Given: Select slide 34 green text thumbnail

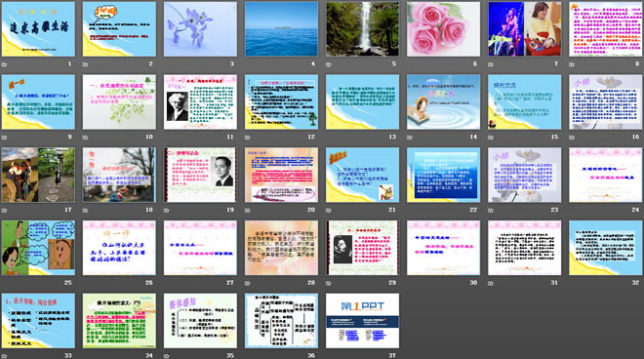Looking at the screenshot, I should [119, 321].
